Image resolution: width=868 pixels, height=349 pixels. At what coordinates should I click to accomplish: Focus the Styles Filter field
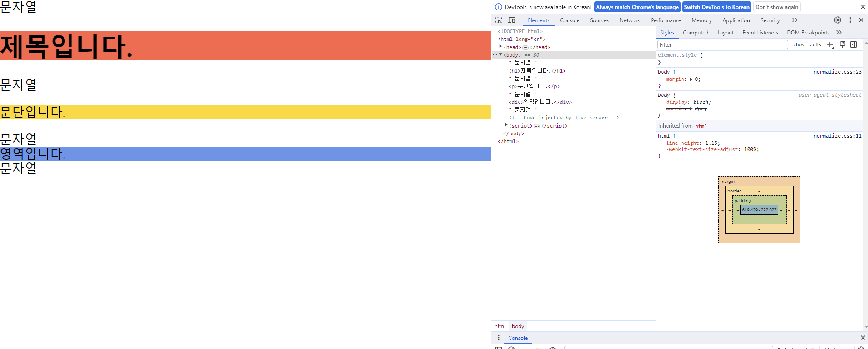click(723, 44)
